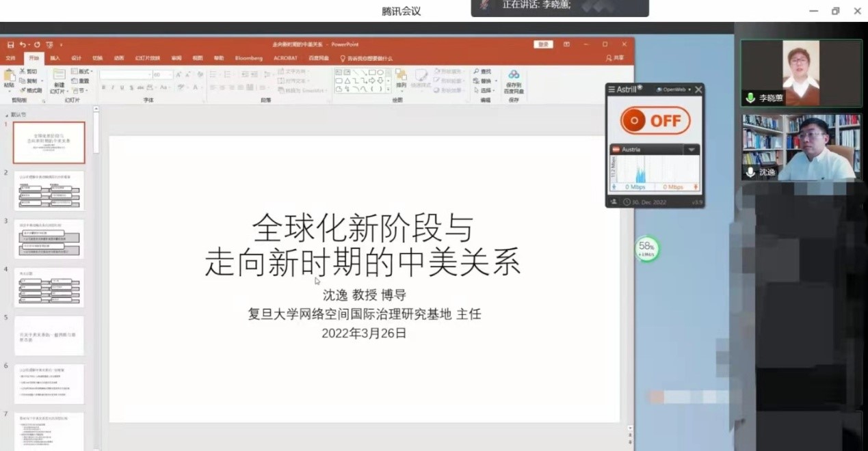
Task: Expand the Austria server dropdown
Action: coord(692,149)
